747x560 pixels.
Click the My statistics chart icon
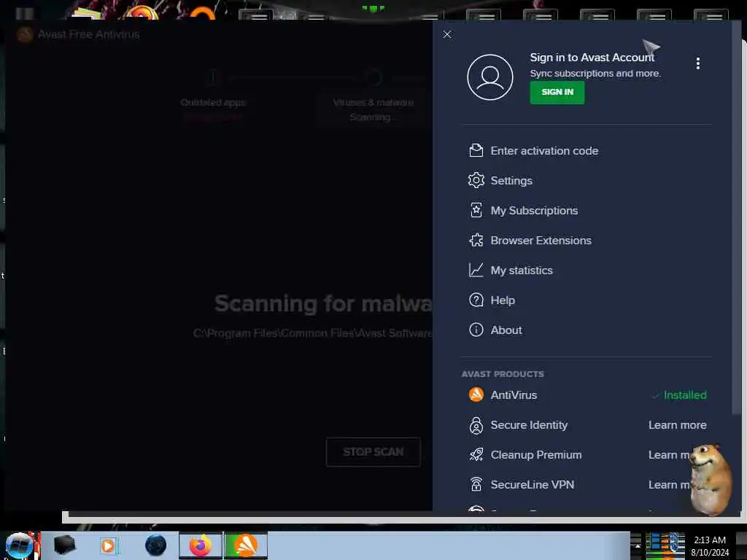pyautogui.click(x=476, y=270)
